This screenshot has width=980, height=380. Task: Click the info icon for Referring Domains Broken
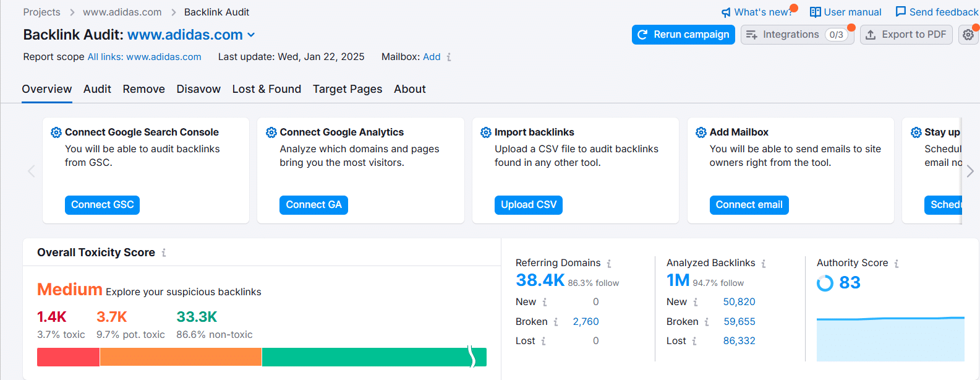click(x=556, y=322)
